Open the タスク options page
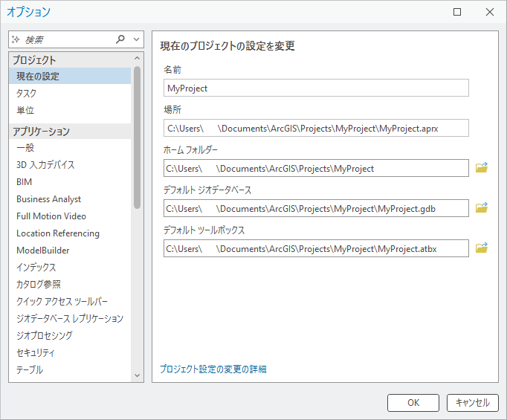 26,93
